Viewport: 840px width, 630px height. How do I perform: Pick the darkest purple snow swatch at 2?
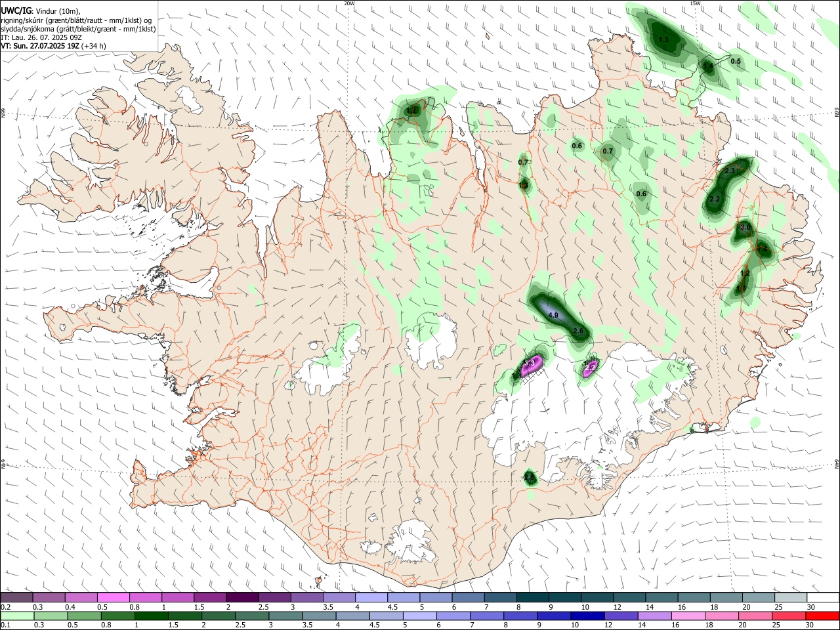241,597
